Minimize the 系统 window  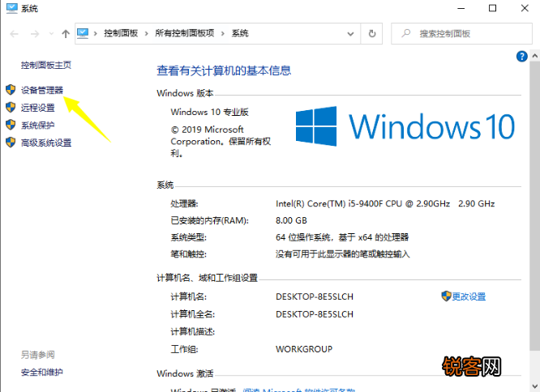(x=461, y=8)
